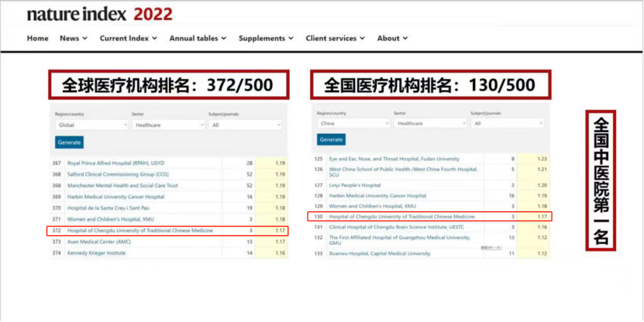Select count 11 in Xuanwu Hospital row
The height and width of the screenshot is (322, 644).
512,253
